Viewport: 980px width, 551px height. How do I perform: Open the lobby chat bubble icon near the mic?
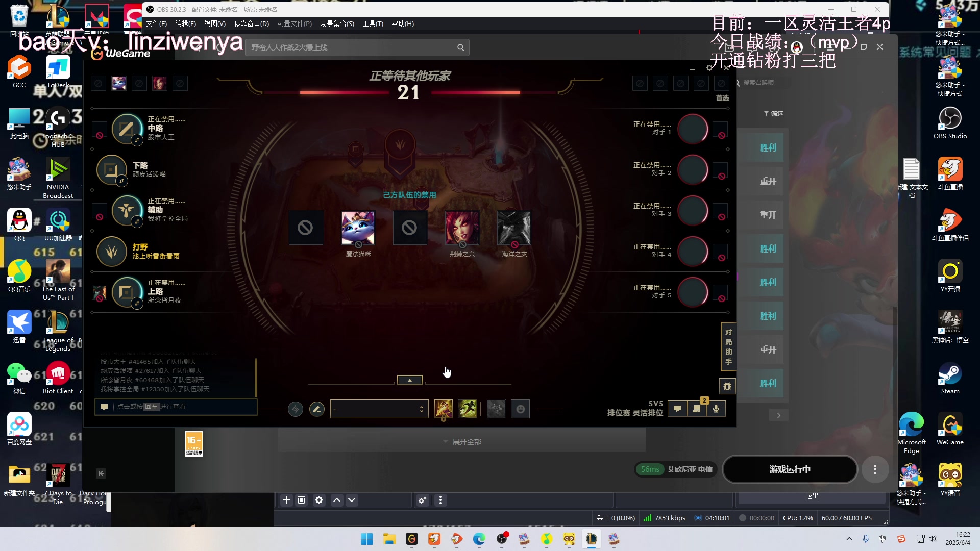(677, 409)
